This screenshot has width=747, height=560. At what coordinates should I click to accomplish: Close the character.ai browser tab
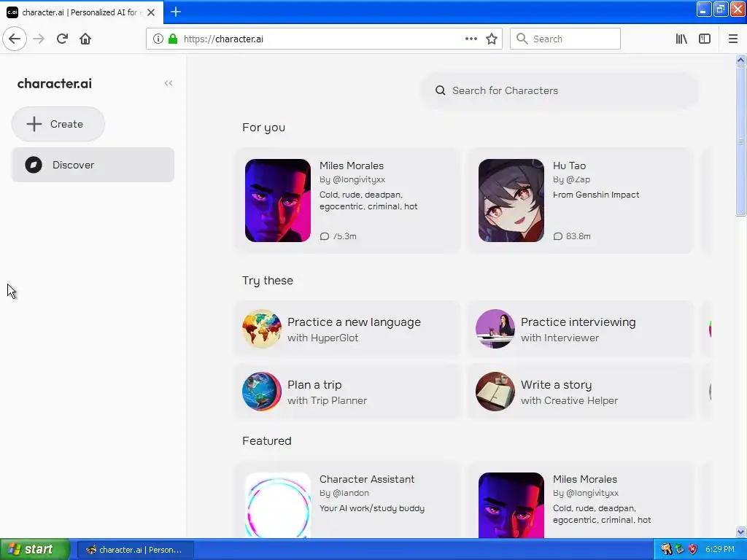click(x=151, y=12)
